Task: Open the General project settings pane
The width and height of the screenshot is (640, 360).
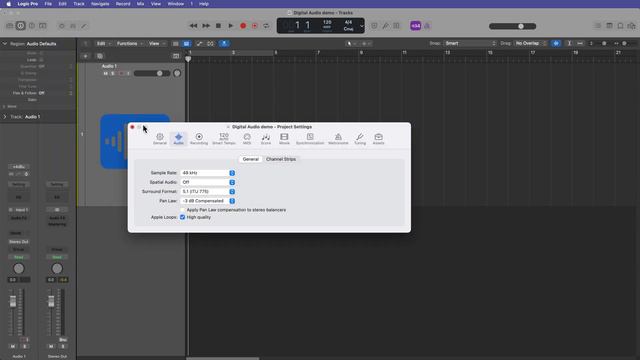Action: (160, 139)
